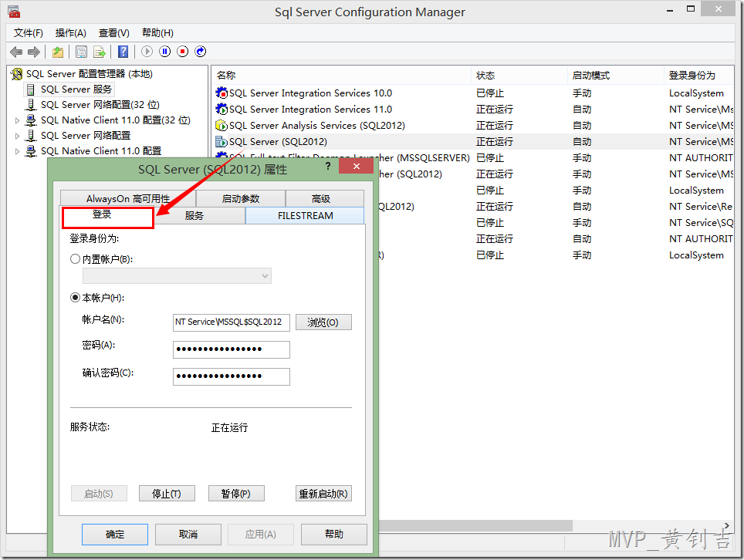Click the blue Help question mark icon
The image size is (744, 560).
pyautogui.click(x=123, y=52)
